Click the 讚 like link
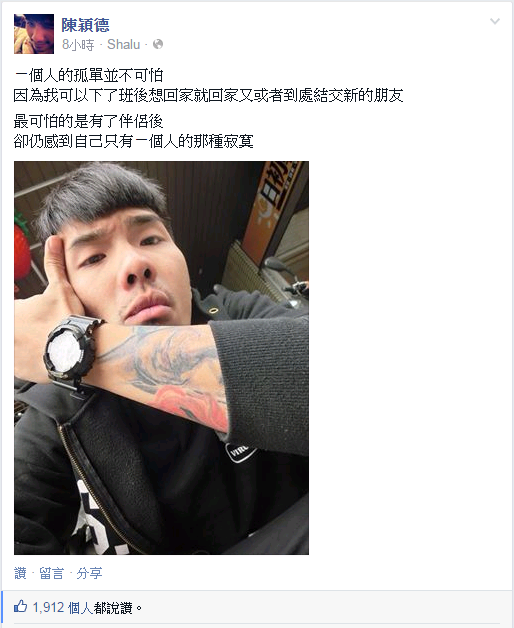This screenshot has width=514, height=628. pos(20,573)
